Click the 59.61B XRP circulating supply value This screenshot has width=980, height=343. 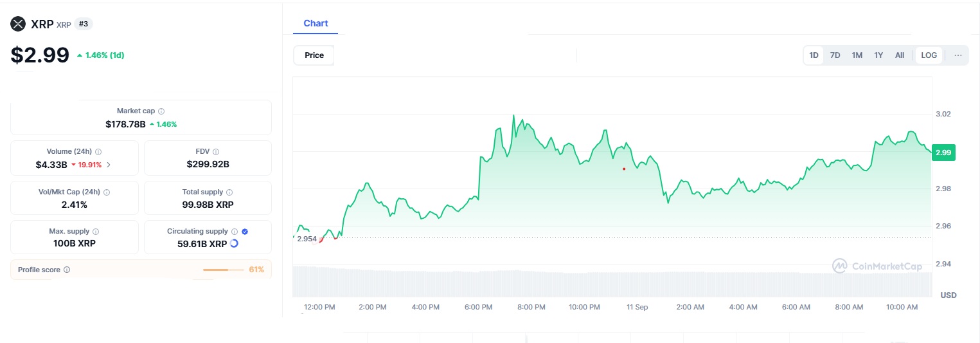click(x=202, y=244)
